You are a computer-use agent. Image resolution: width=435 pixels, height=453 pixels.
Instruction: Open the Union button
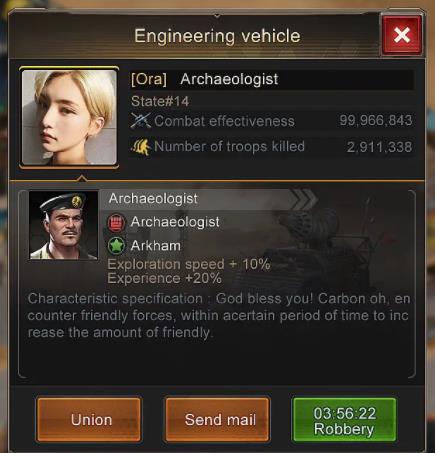(89, 420)
